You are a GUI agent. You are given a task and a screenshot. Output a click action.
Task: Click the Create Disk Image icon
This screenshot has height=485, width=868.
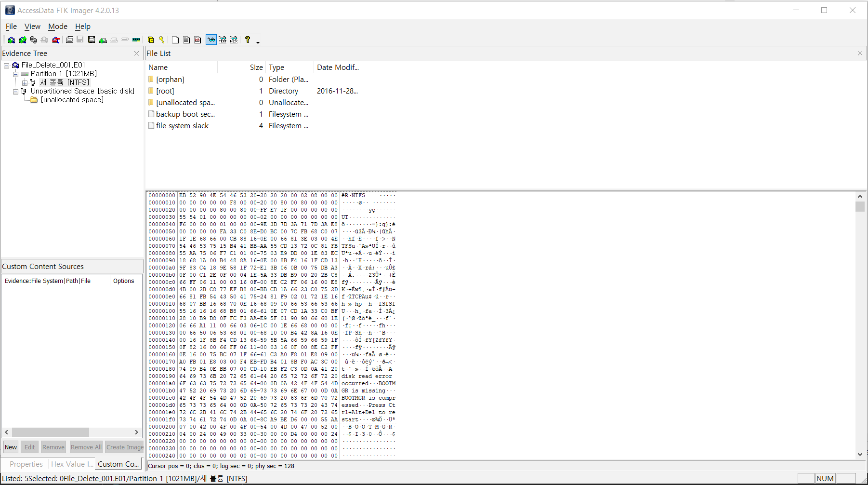69,40
